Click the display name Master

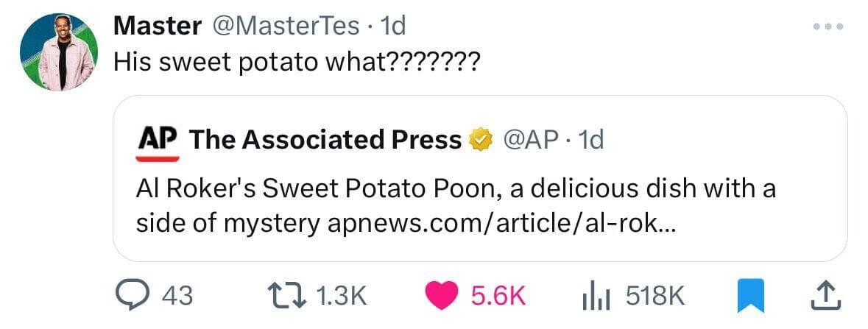point(158,26)
